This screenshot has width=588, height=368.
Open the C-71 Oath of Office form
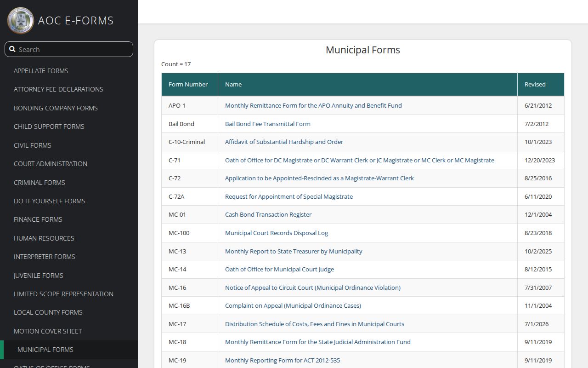pyautogui.click(x=360, y=160)
